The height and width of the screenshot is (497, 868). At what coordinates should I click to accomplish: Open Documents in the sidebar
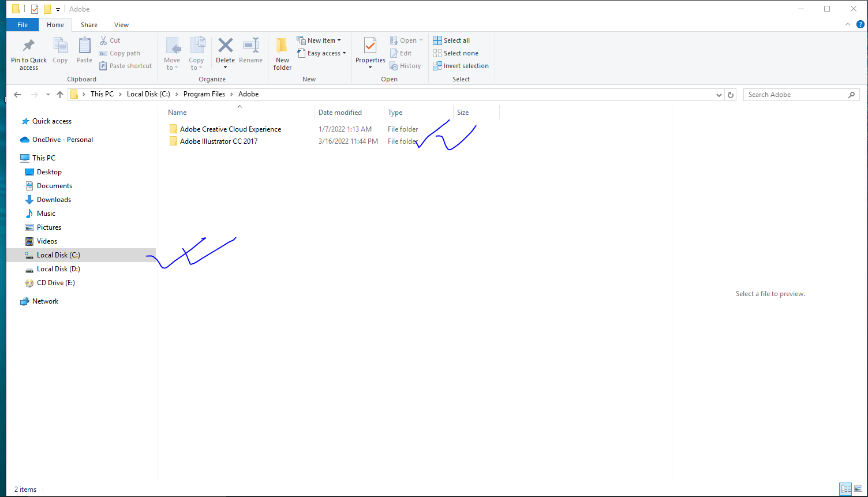(54, 186)
